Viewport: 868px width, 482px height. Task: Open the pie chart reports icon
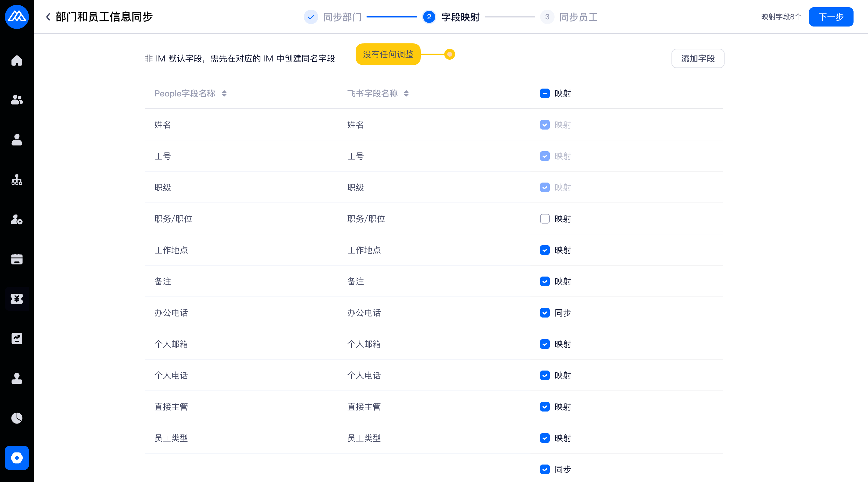click(17, 418)
